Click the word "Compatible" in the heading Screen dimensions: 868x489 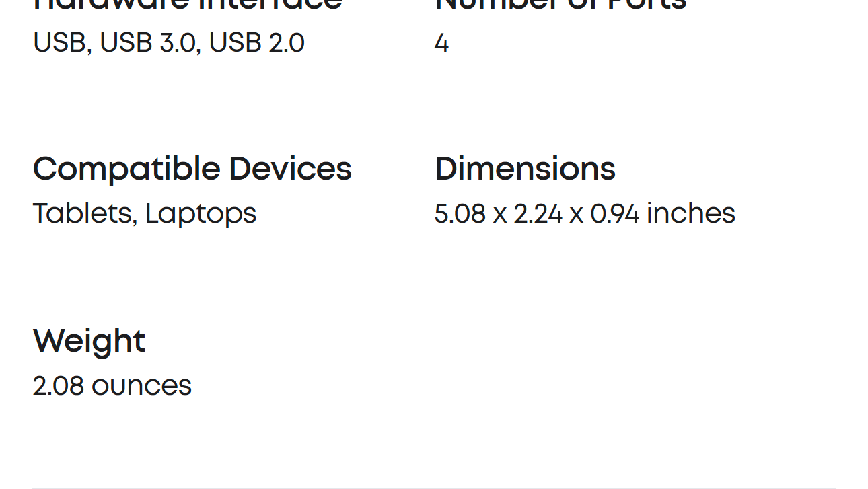click(x=126, y=169)
